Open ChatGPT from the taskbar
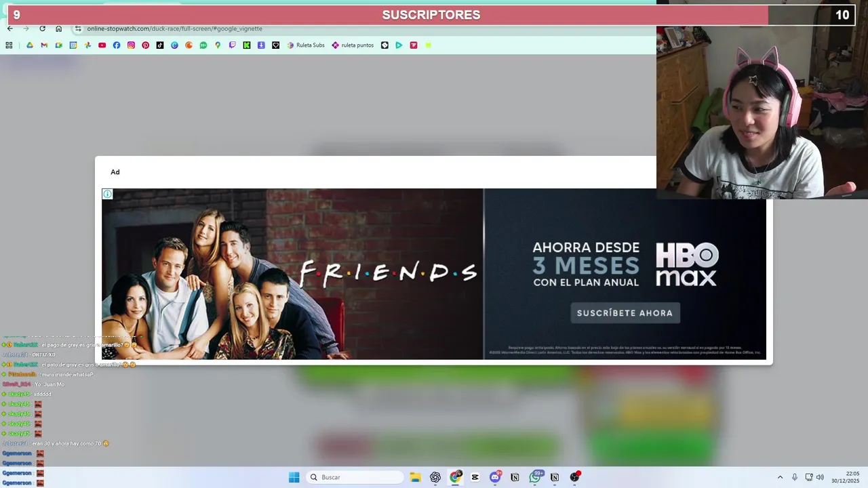The image size is (868, 488). pyautogui.click(x=435, y=477)
